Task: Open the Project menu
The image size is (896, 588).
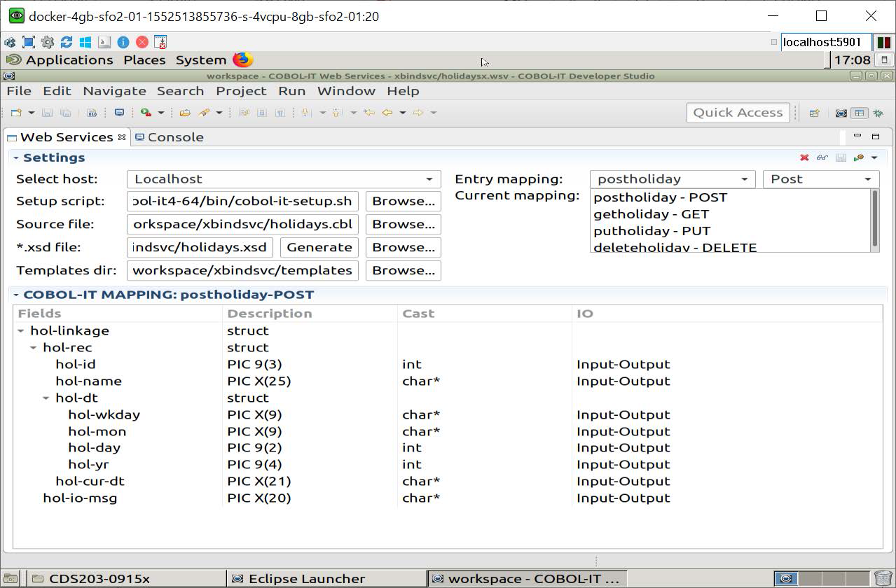Action: pos(241,91)
